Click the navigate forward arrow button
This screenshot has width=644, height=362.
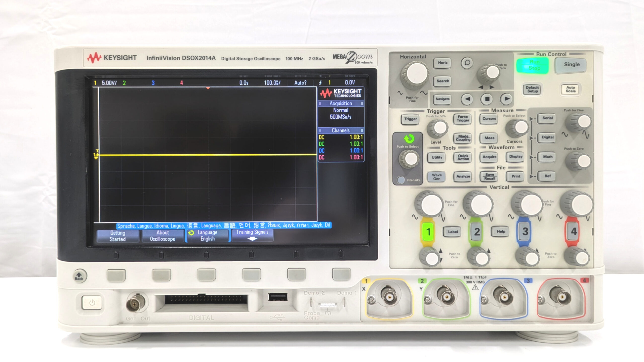[506, 99]
